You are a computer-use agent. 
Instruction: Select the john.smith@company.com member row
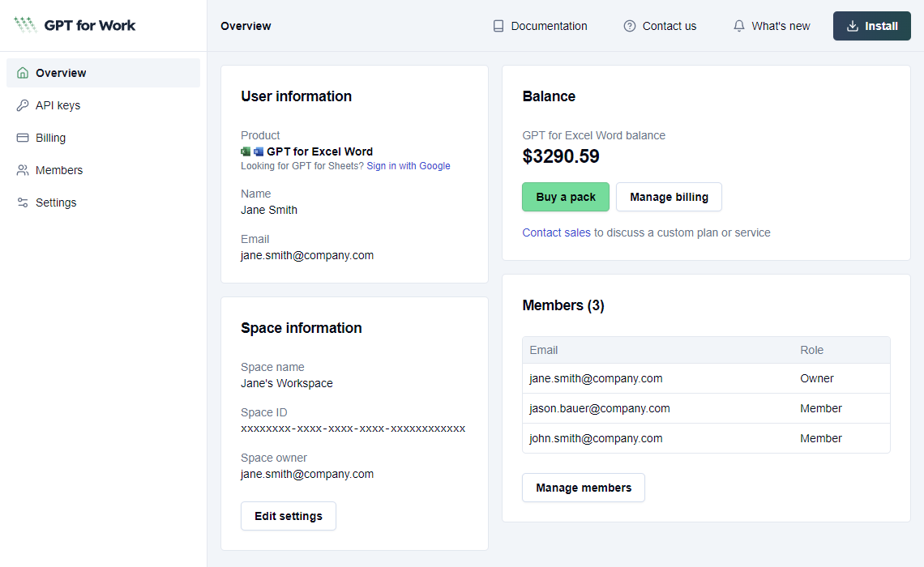tap(706, 439)
